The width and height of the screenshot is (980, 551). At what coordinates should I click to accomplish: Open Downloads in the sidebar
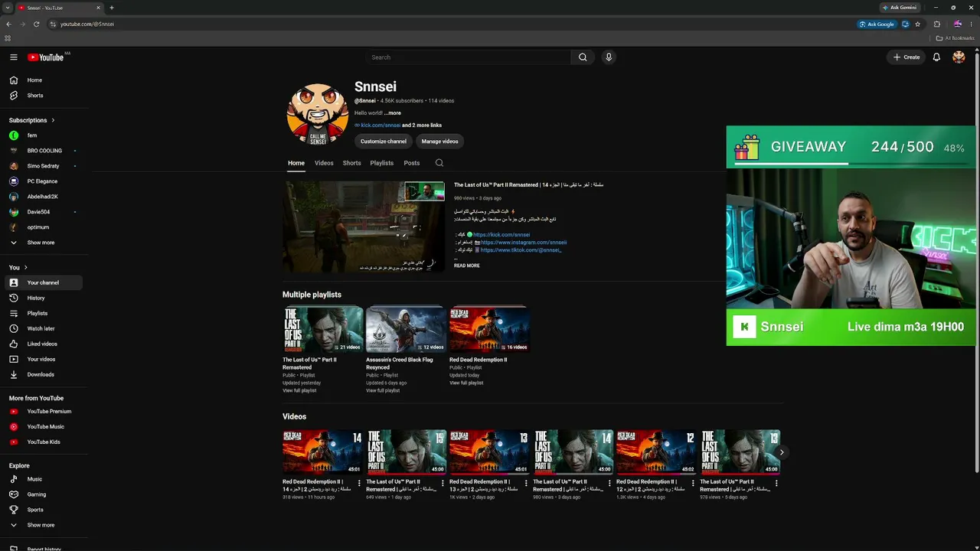[x=44, y=374]
